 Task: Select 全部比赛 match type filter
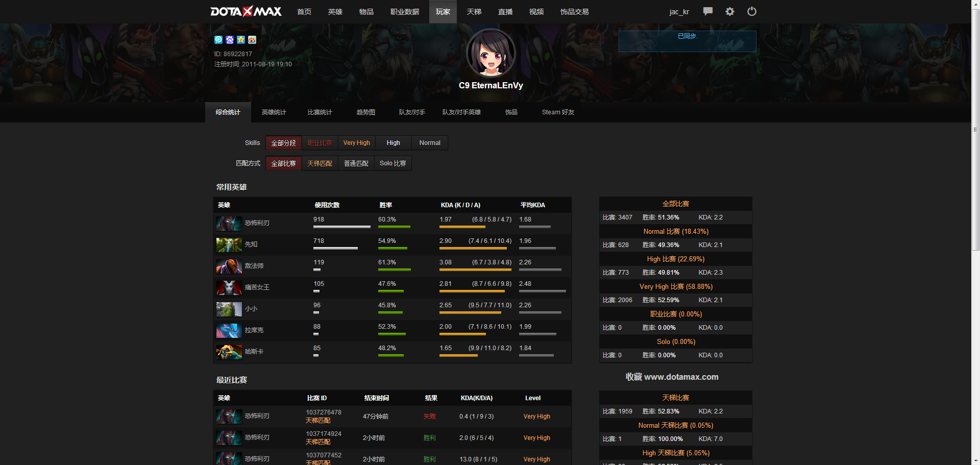point(284,163)
